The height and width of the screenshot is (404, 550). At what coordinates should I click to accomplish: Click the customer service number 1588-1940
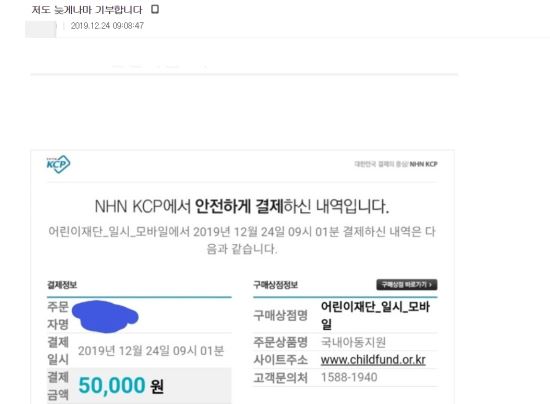349,377
